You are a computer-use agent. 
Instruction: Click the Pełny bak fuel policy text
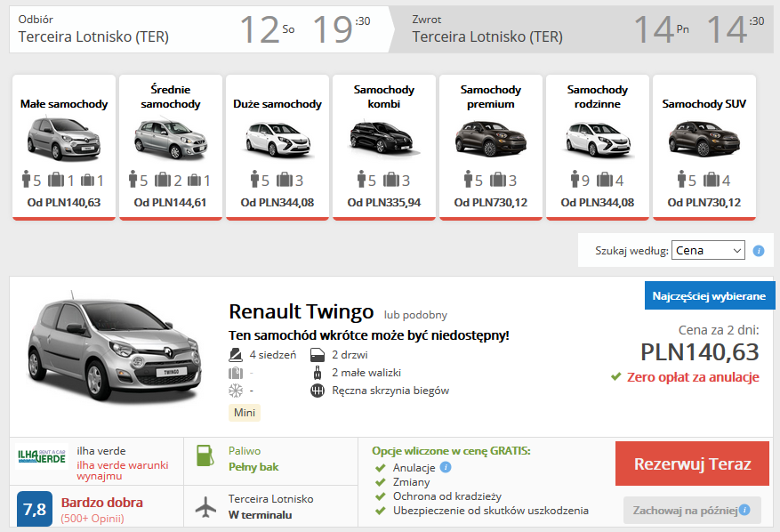[253, 467]
